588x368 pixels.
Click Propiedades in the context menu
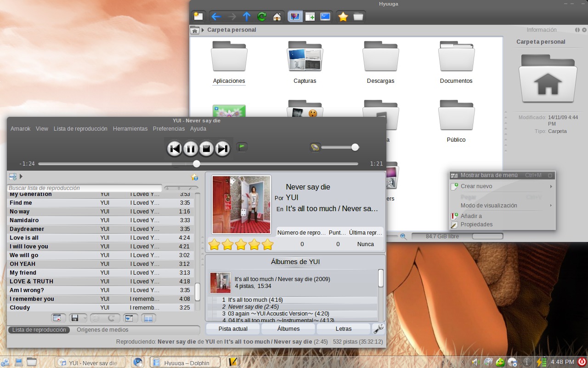pos(502,224)
